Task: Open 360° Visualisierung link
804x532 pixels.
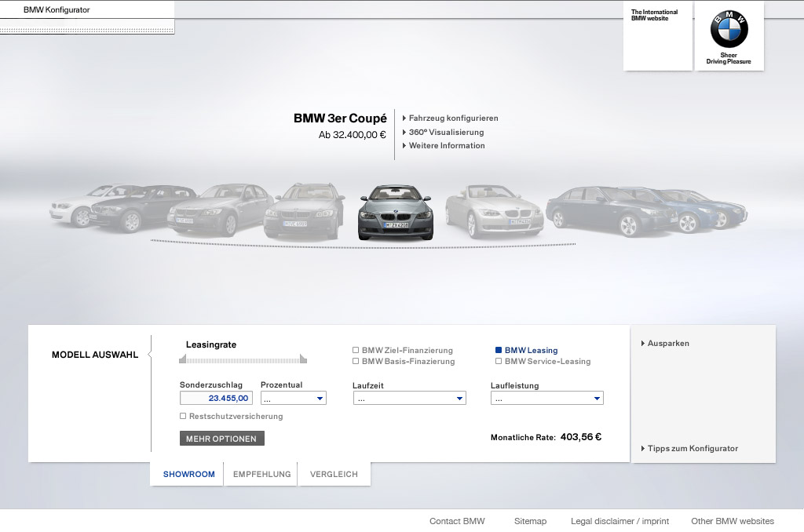Action: (x=444, y=133)
